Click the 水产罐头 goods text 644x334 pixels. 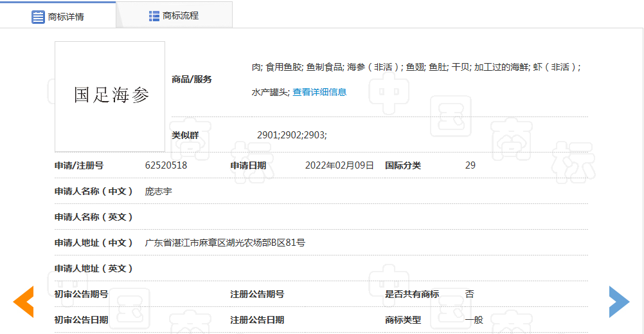270,92
